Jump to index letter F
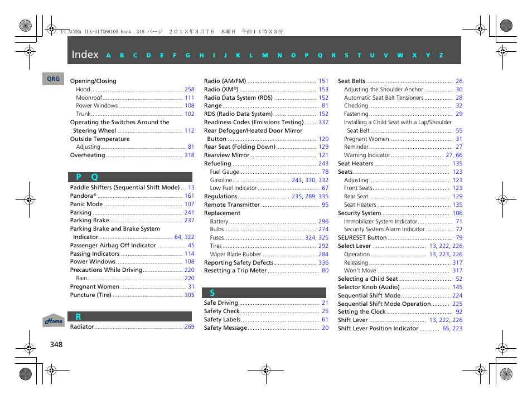This screenshot has height=400, width=532. (x=175, y=55)
